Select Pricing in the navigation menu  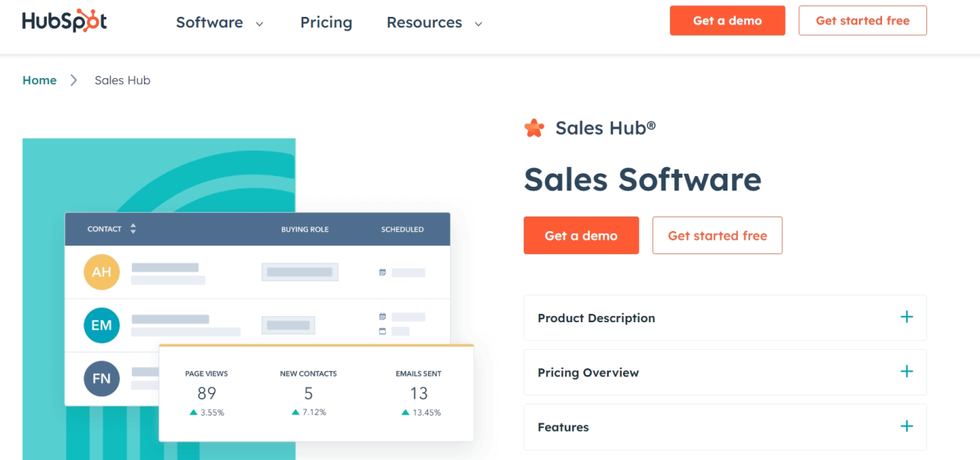(x=326, y=22)
